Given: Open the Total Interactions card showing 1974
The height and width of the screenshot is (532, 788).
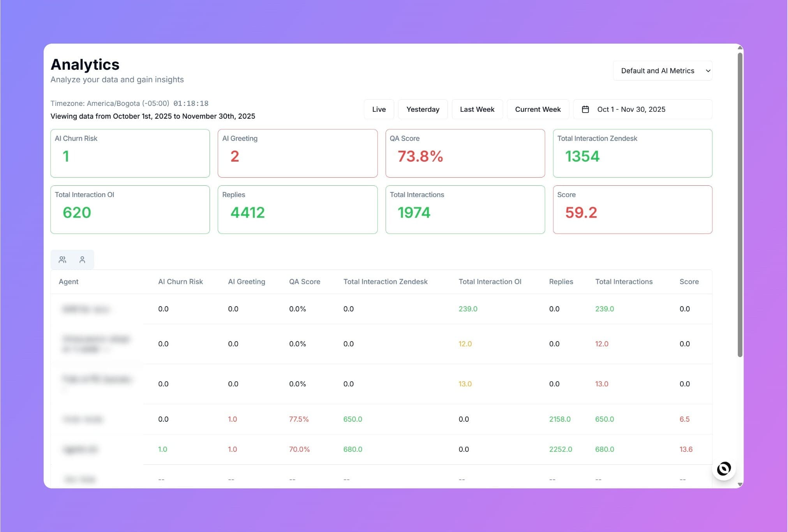Looking at the screenshot, I should [465, 210].
